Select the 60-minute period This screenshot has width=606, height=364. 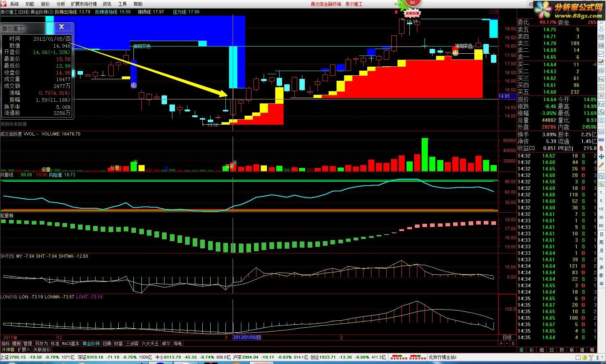(601, 226)
